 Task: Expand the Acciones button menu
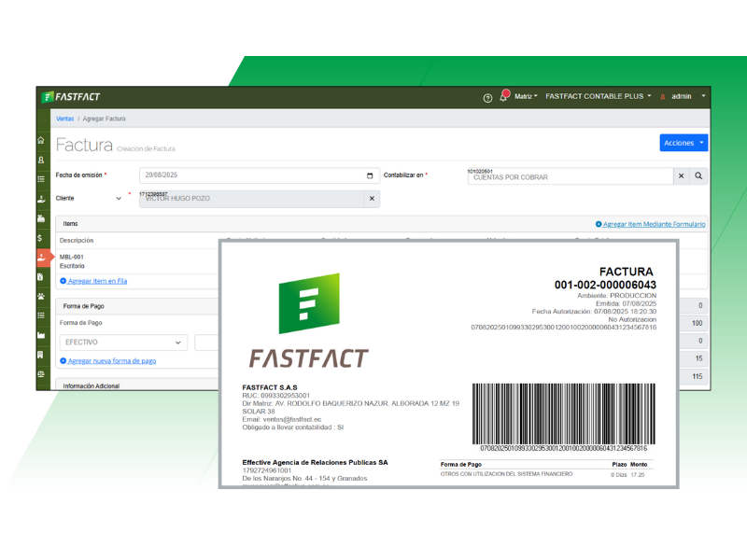tap(684, 143)
